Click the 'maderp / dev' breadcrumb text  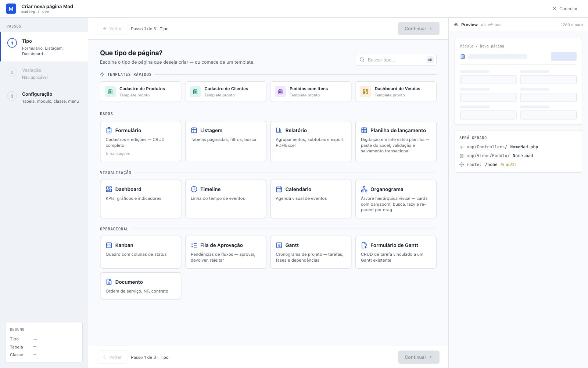tap(35, 12)
